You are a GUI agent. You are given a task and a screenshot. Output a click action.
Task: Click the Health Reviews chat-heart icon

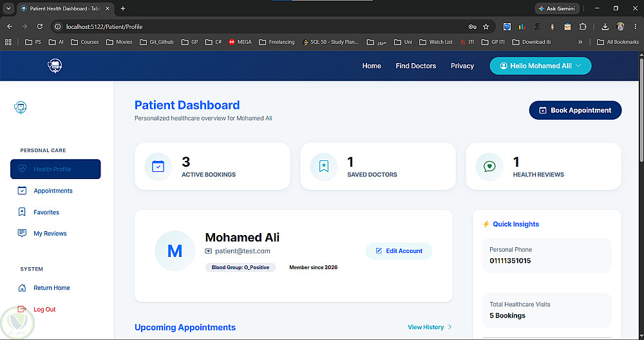tap(489, 166)
